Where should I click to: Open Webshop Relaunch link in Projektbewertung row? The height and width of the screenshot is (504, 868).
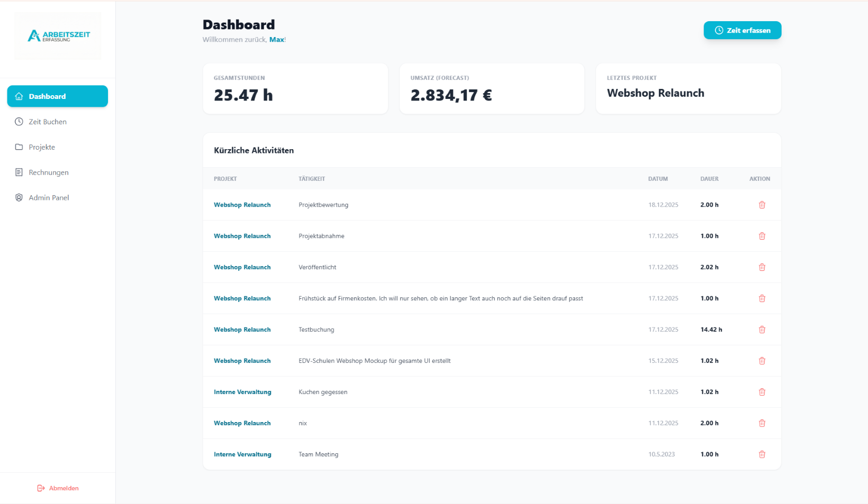[x=242, y=205]
